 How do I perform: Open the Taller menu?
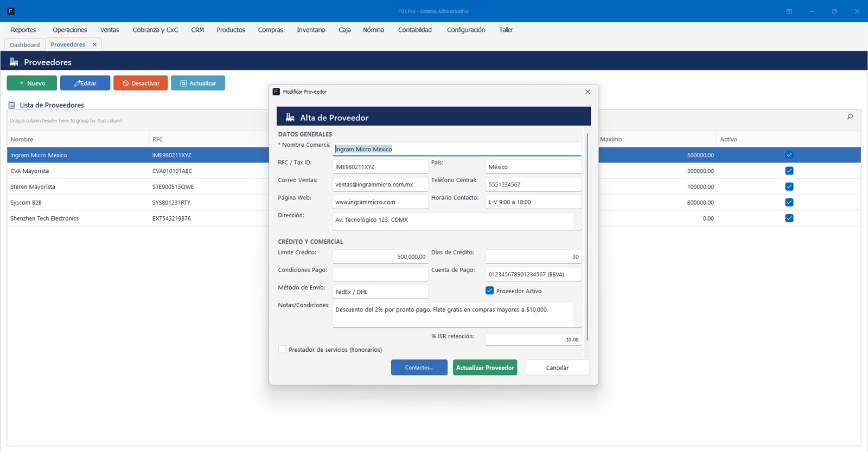506,30
